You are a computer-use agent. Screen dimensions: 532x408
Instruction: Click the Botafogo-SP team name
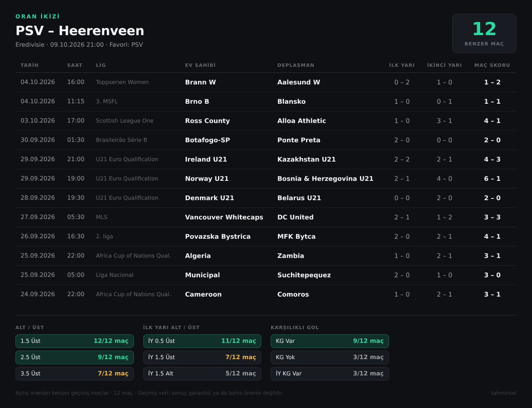click(x=207, y=140)
